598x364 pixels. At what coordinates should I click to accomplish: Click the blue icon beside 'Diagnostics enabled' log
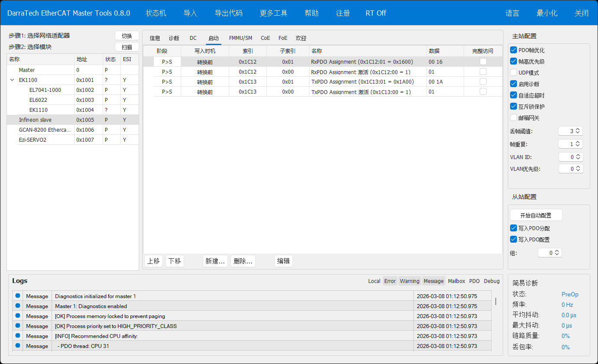(18, 306)
